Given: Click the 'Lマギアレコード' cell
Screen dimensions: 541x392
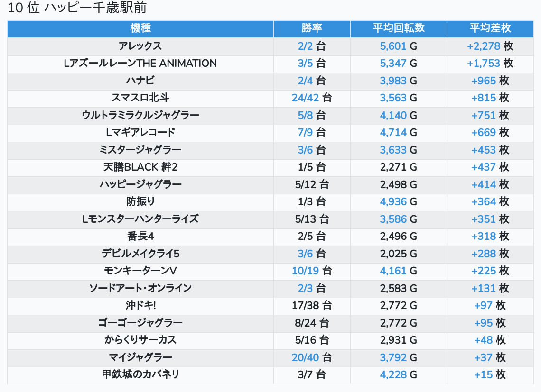Looking at the screenshot, I should point(140,132).
